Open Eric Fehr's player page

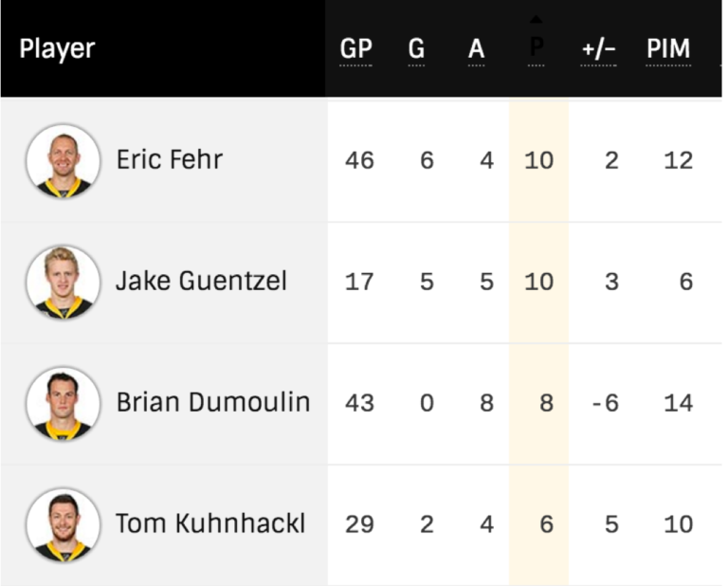(x=170, y=159)
